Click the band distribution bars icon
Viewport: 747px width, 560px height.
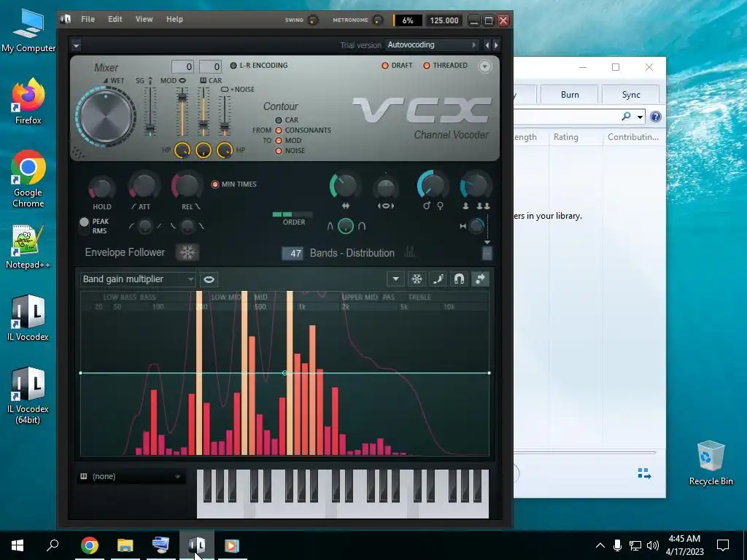click(x=409, y=252)
